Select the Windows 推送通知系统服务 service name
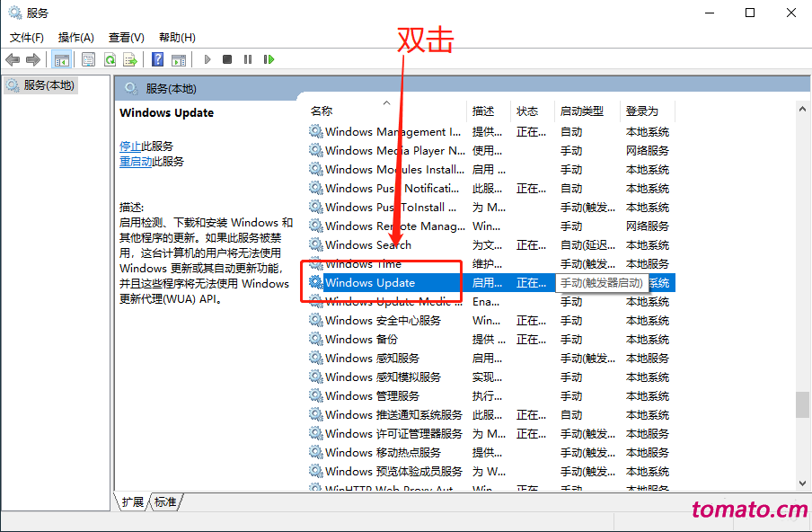 tap(393, 415)
